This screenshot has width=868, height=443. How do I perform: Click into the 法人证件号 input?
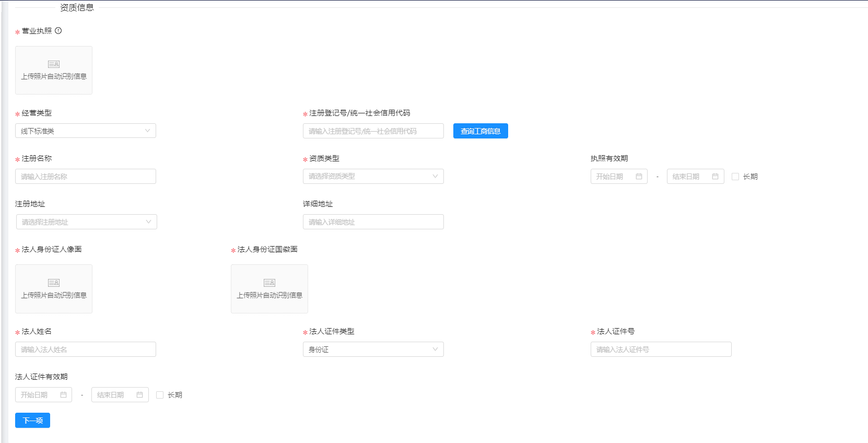pyautogui.click(x=661, y=349)
